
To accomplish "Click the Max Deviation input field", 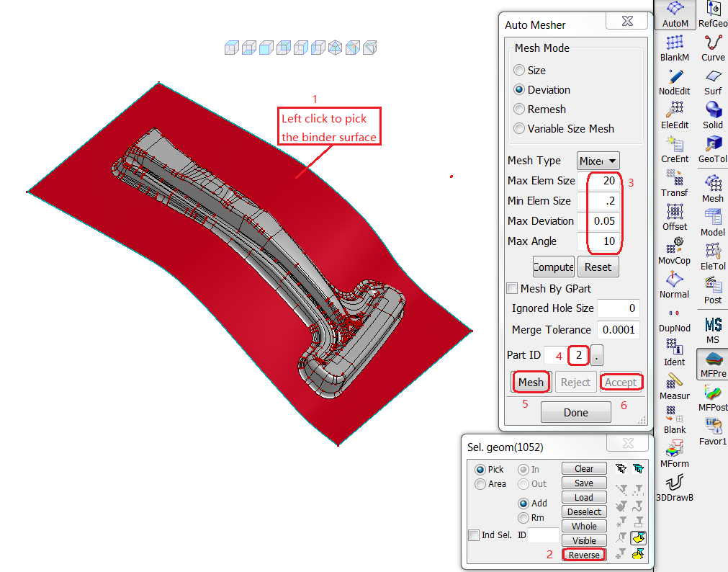I will (x=598, y=221).
